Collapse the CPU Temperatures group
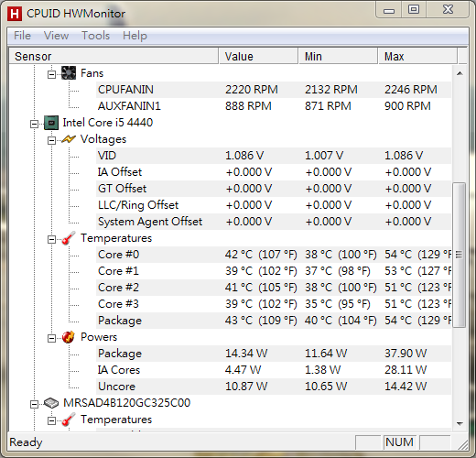 51,239
